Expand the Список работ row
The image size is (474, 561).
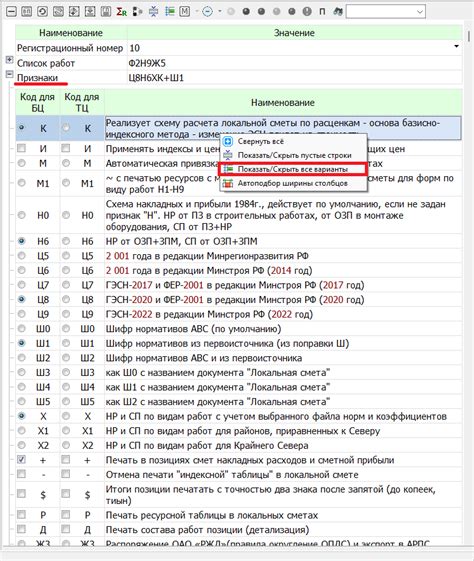coord(10,60)
